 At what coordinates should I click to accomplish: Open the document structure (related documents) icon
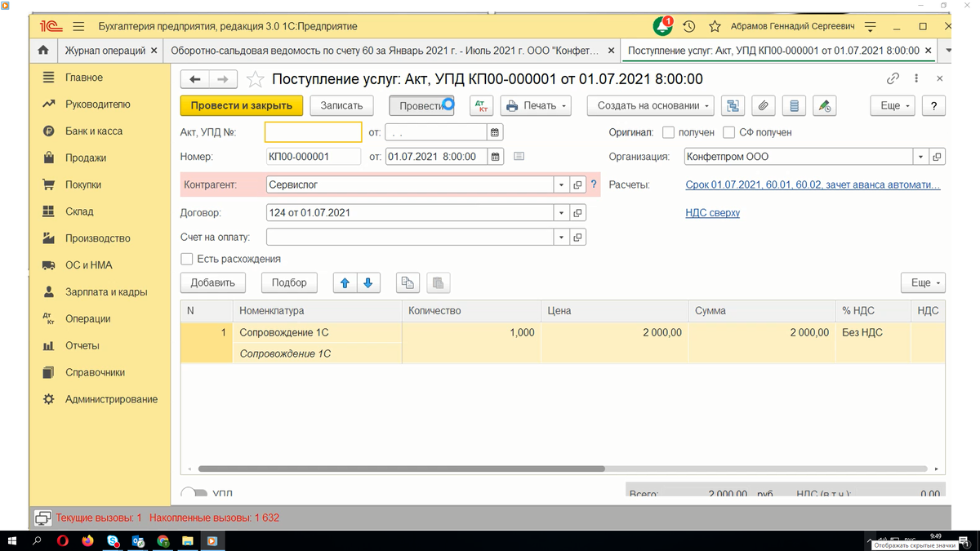(733, 105)
